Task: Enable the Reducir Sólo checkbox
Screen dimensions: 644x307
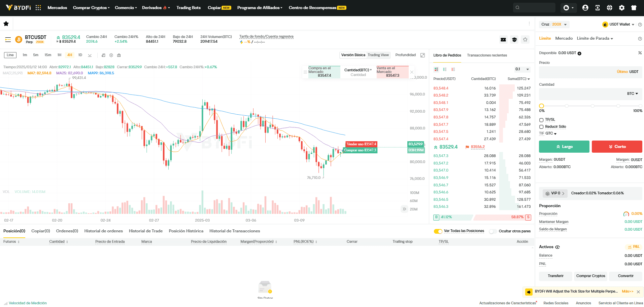Action: pos(541,127)
